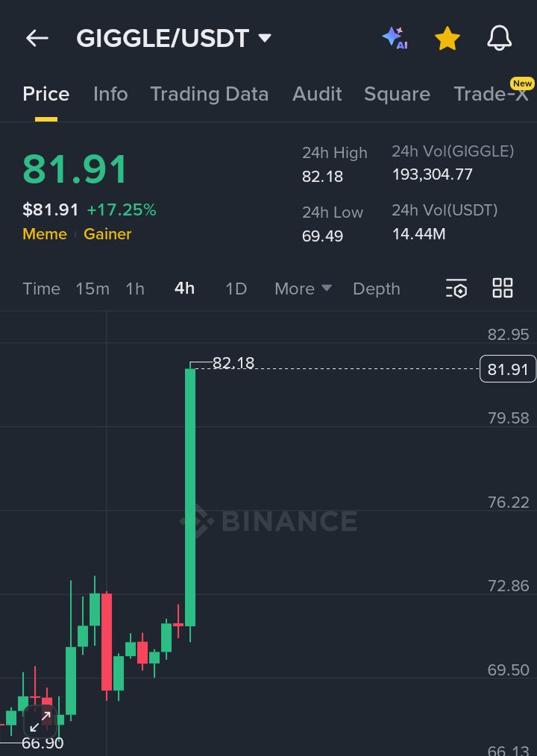Tap the Meme category tag
Viewport: 537px width, 756px height.
pos(45,234)
